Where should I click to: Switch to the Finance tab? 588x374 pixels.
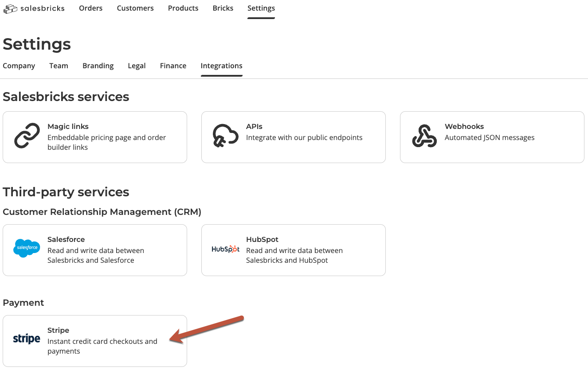[173, 66]
